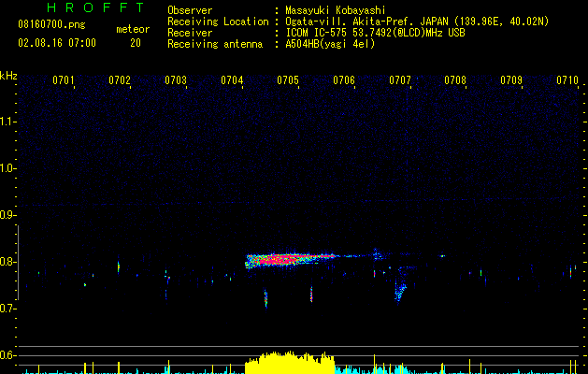The height and width of the screenshot is (374, 588).
Task: Click the observer name Masayuki Kobayashi
Action: (x=336, y=10)
